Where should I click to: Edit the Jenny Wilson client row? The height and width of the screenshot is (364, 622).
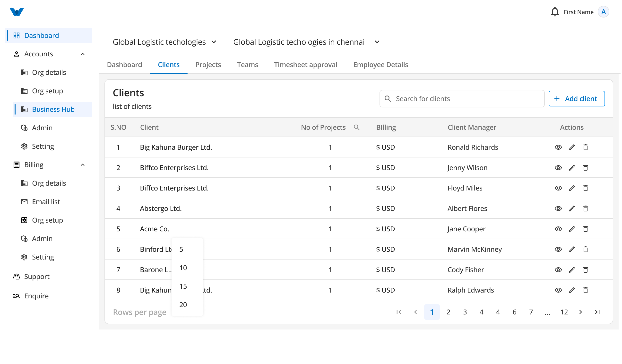click(572, 168)
